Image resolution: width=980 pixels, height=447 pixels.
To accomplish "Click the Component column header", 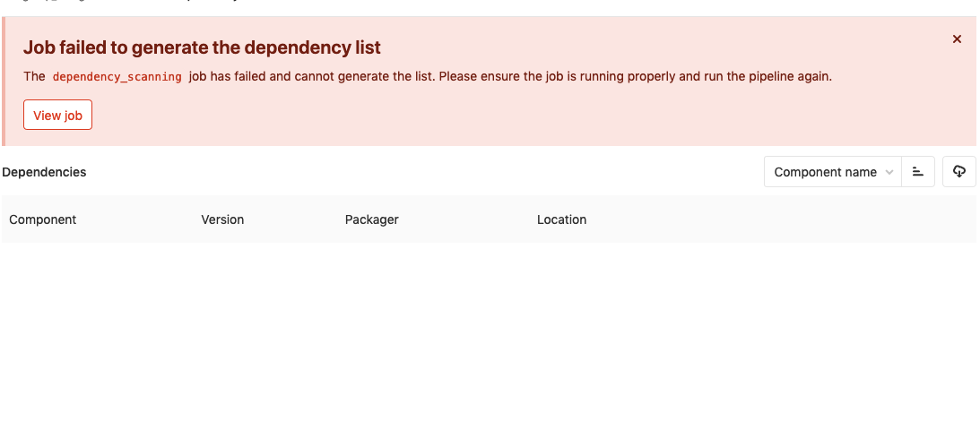I will 43,219.
